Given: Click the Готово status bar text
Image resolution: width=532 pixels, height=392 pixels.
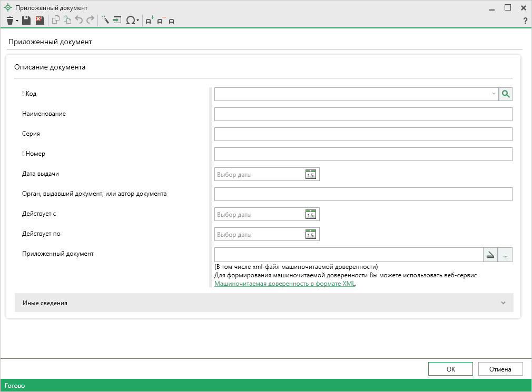Looking at the screenshot, I should [x=15, y=386].
